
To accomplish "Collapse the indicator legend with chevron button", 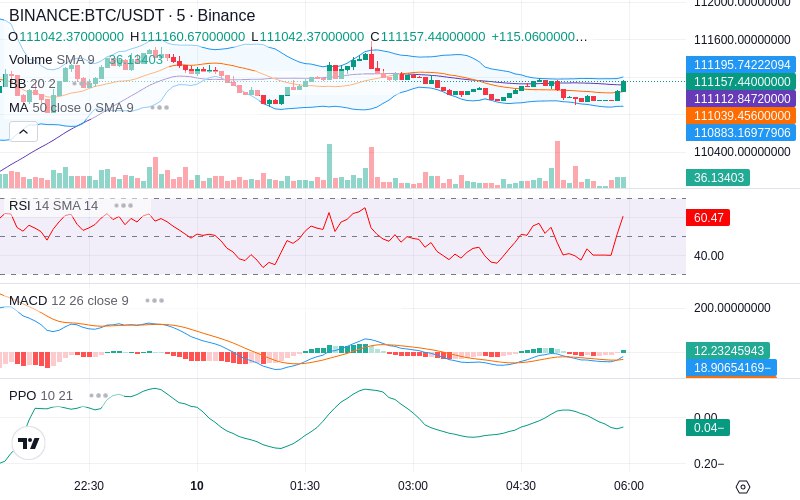I will [x=23, y=132].
